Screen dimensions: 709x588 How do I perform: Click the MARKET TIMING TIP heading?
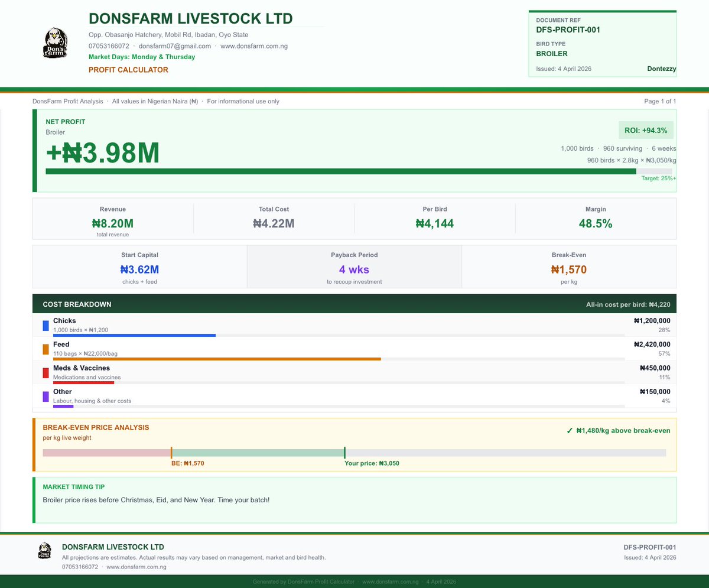coord(74,486)
